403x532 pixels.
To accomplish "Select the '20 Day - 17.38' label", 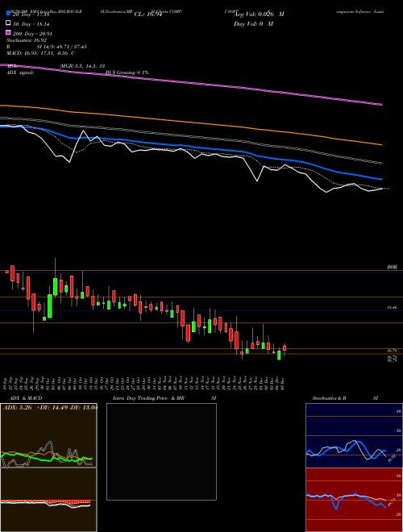I will 31,15.
